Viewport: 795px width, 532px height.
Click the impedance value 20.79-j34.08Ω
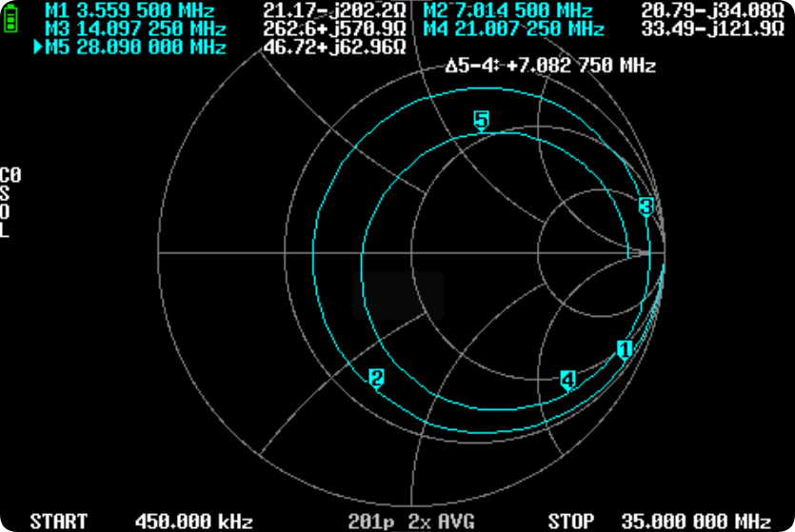713,10
